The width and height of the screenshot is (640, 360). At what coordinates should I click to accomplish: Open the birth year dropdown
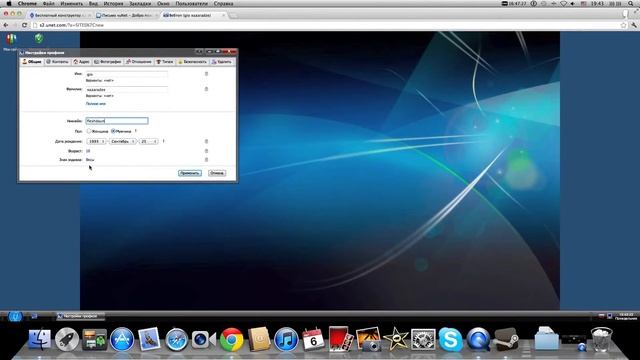coord(96,141)
